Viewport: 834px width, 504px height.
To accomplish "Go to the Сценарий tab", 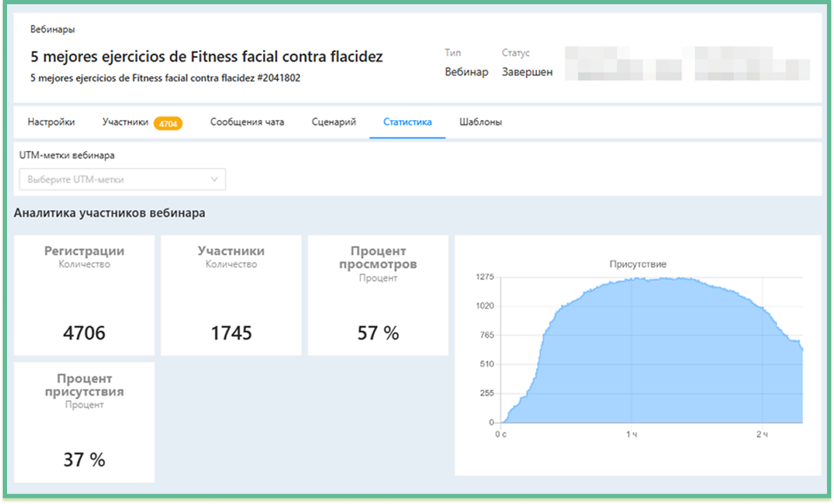I will coord(333,122).
